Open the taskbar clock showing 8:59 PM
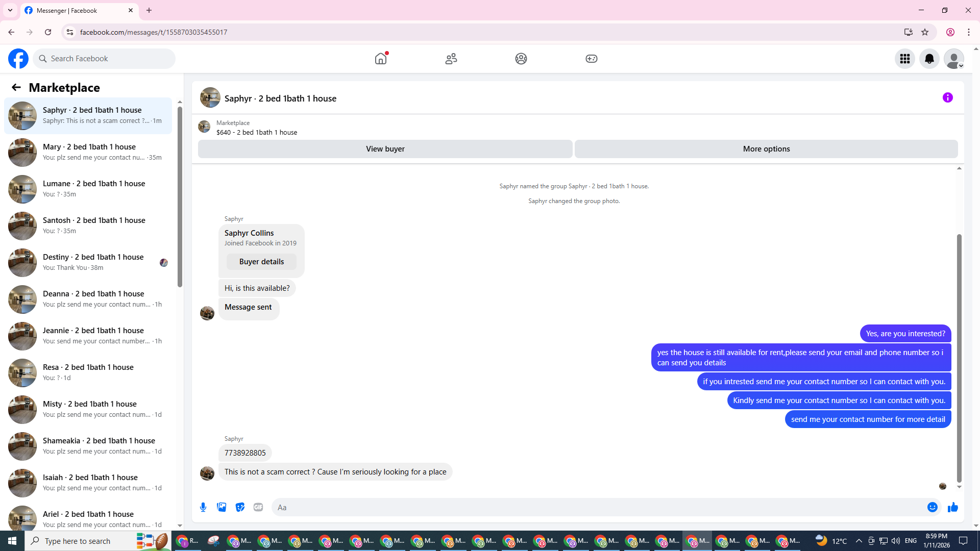The height and width of the screenshot is (551, 980). [937, 541]
